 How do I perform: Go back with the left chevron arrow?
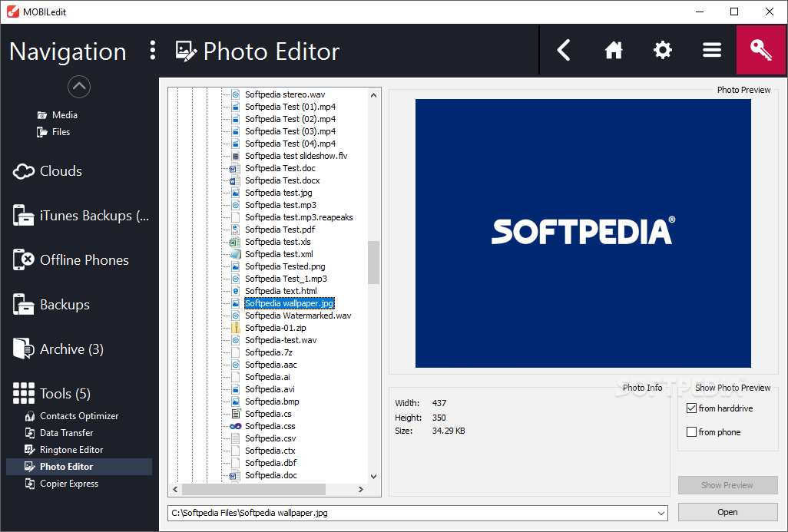tap(564, 50)
